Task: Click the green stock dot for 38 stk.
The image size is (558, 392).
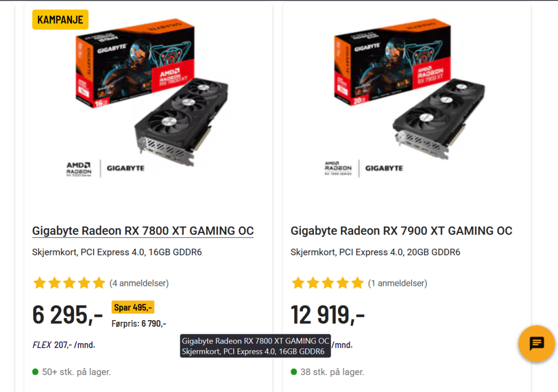Action: [294, 372]
